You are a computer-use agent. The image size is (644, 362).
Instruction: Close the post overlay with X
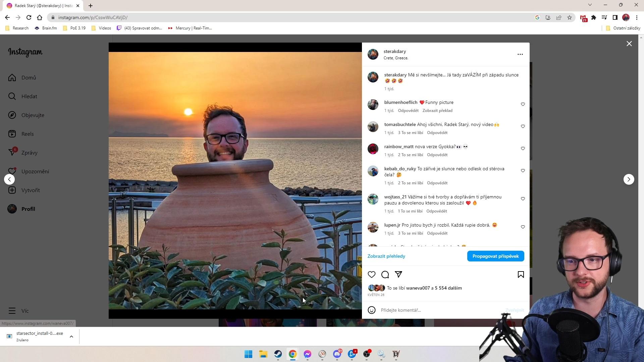629,44
